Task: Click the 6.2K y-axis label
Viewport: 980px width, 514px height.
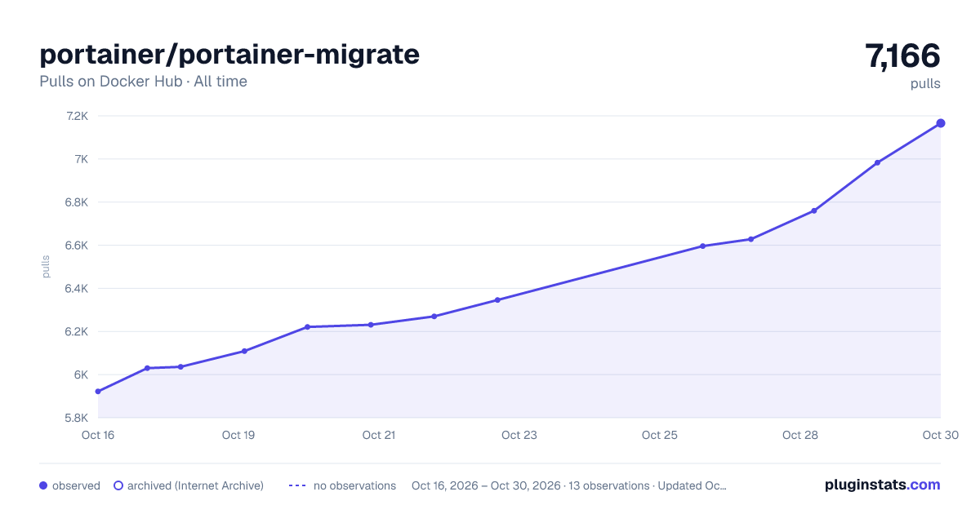Action: (77, 332)
